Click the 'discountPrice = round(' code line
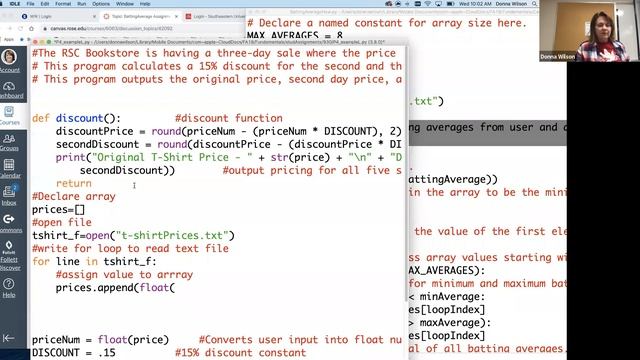This screenshot has width=640, height=360. tap(229, 131)
